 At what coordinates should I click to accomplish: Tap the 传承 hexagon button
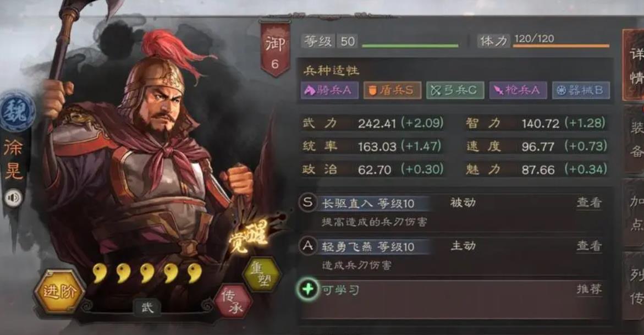coord(233,301)
